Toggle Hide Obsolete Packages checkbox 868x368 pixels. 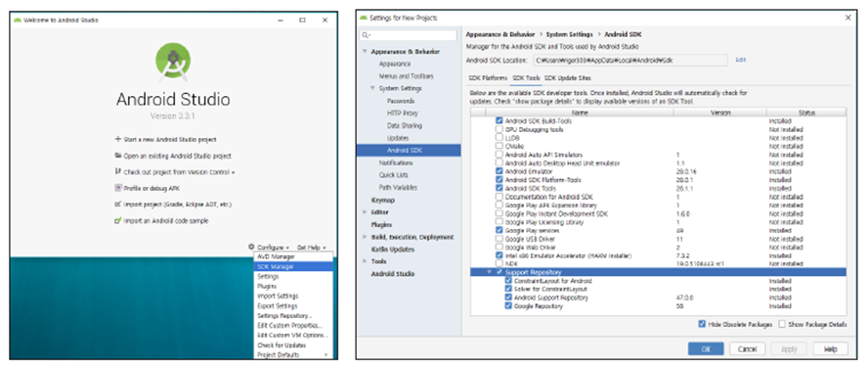click(702, 324)
